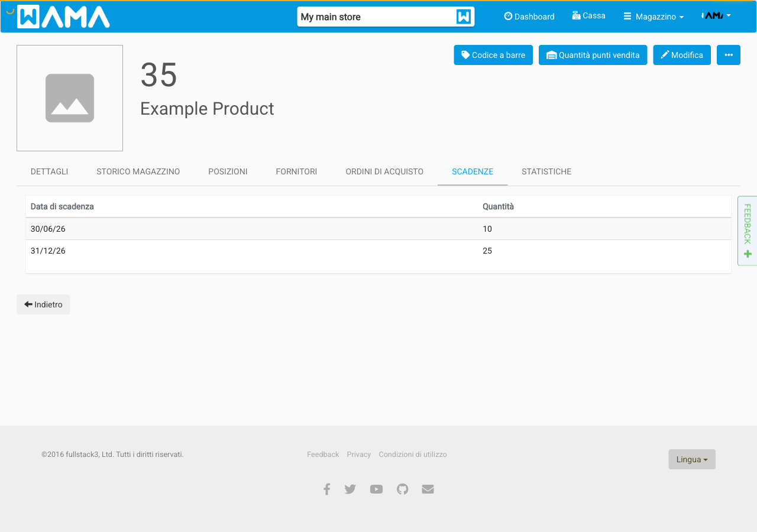
Task: Open the user account dropdown
Action: tap(716, 15)
